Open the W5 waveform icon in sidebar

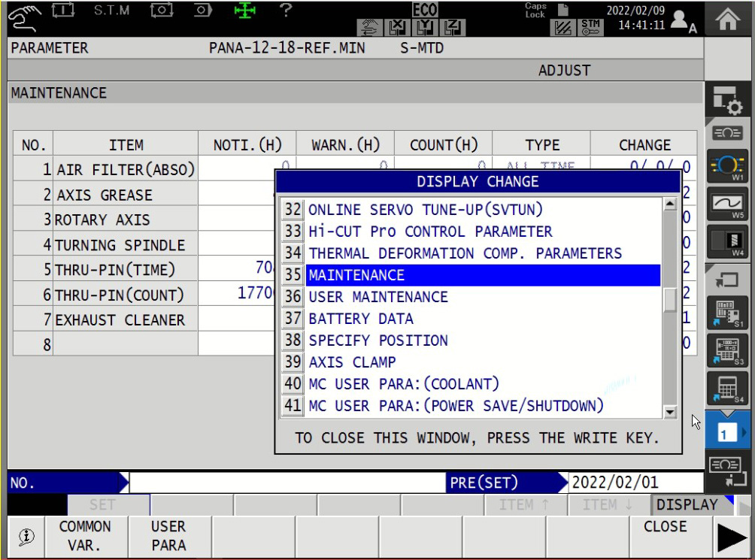tap(728, 204)
